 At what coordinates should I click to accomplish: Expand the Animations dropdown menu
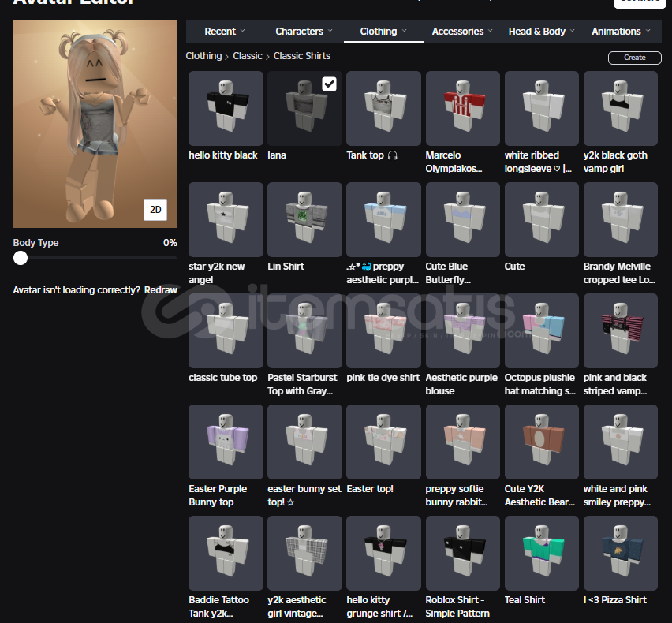click(x=621, y=32)
